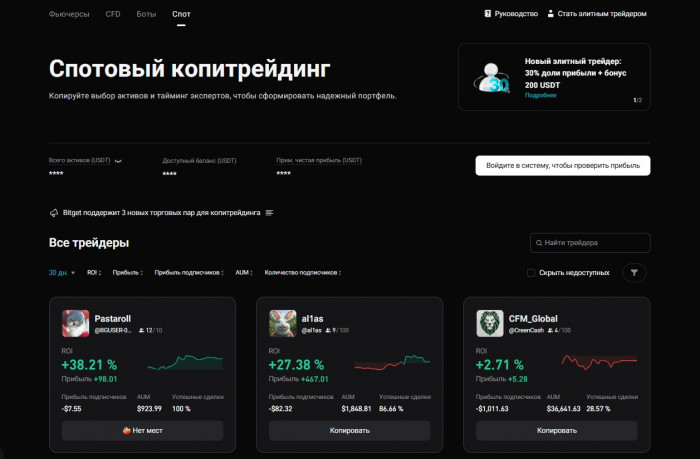Click al1as followers icon 9/100
The image size is (700, 459).
coord(328,330)
